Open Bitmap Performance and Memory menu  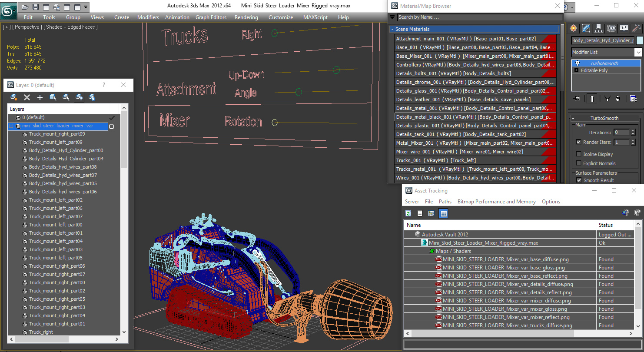tap(497, 202)
